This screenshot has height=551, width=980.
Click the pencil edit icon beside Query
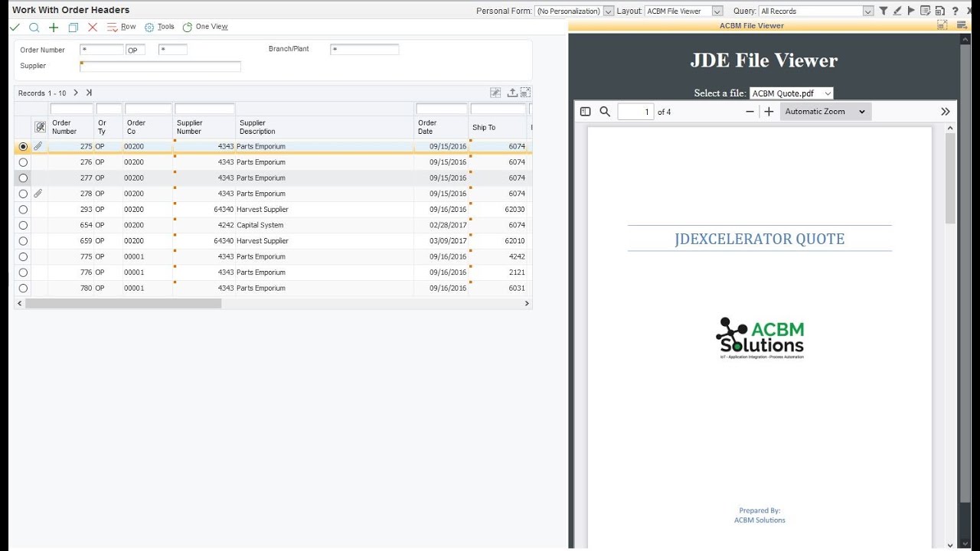[897, 11]
